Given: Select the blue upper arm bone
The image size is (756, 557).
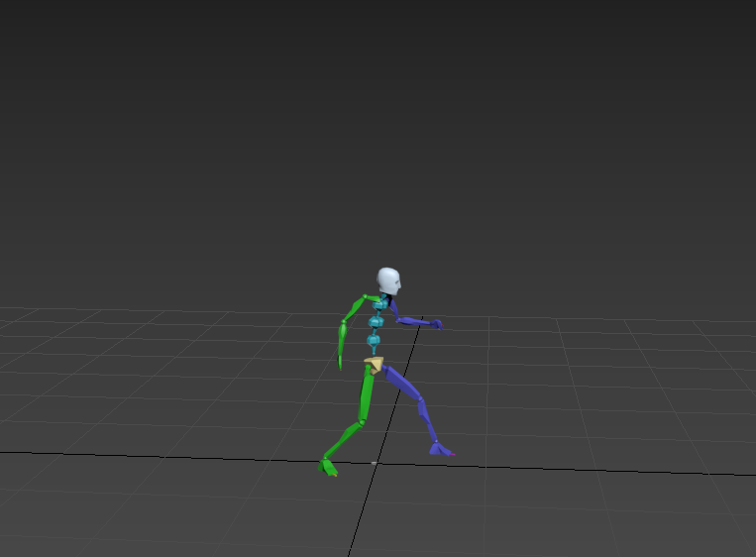Looking at the screenshot, I should pyautogui.click(x=393, y=310).
